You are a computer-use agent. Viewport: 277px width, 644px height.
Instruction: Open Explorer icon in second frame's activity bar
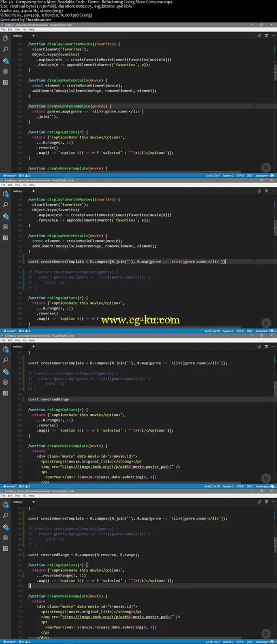tap(5, 193)
